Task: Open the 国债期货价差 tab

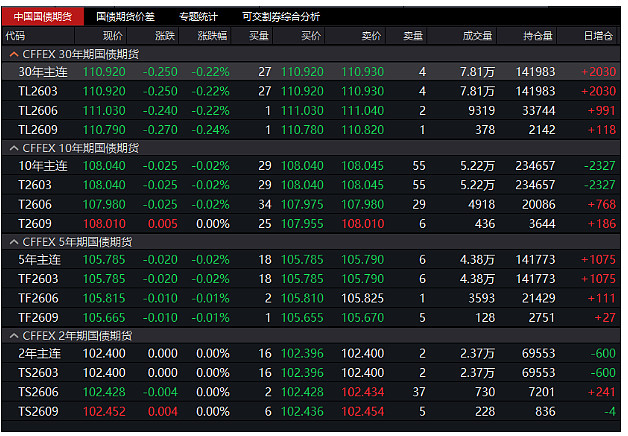Action: click(x=125, y=16)
